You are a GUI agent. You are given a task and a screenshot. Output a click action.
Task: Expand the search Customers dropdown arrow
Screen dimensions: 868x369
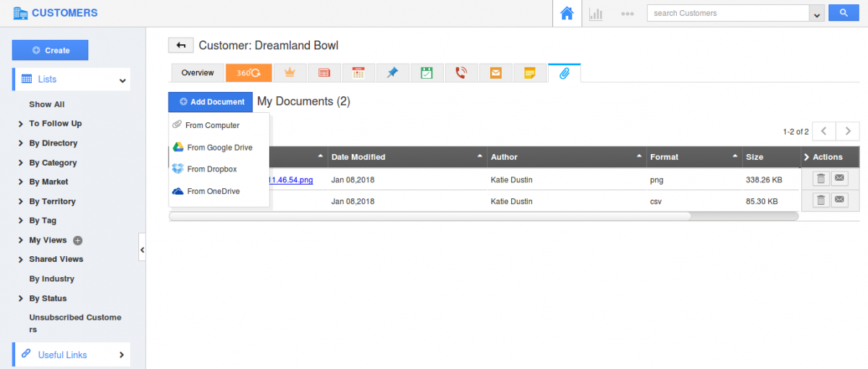coord(817,14)
